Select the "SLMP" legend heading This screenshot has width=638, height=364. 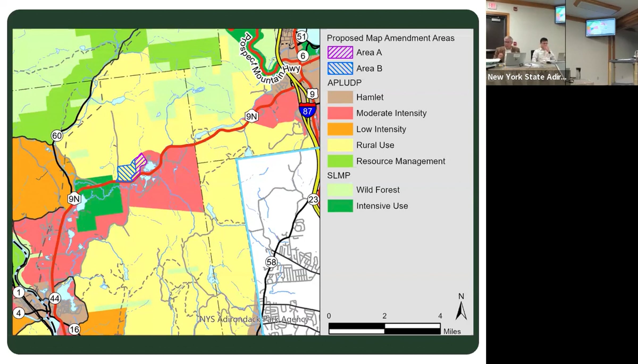pos(339,175)
